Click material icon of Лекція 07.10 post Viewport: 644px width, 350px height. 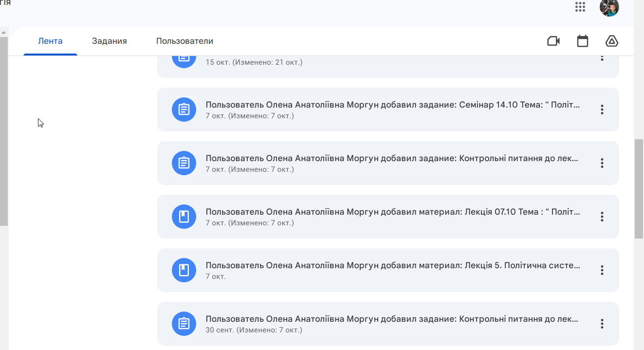184,217
